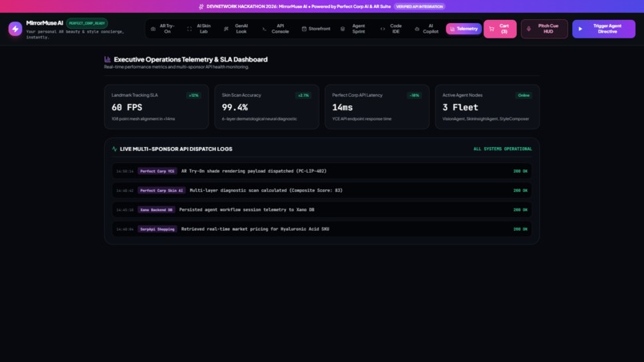Viewport: 644px width, 362px height.
Task: Click the Pitch Cue HUD microphone icon
Action: pyautogui.click(x=529, y=29)
